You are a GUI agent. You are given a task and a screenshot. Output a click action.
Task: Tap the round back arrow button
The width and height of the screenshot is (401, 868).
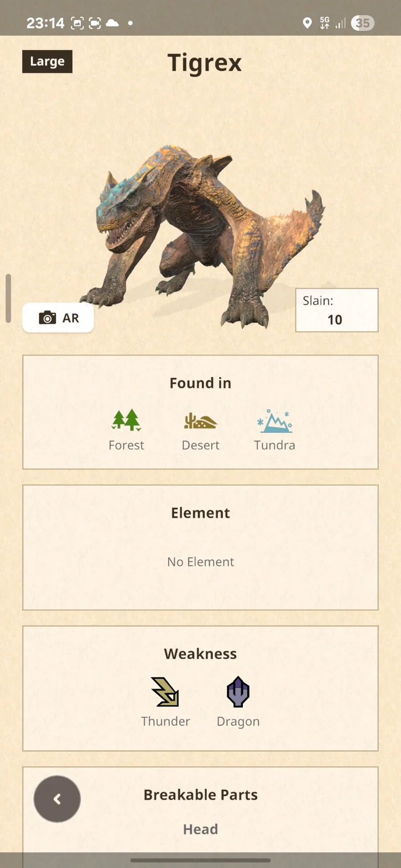pyautogui.click(x=57, y=799)
